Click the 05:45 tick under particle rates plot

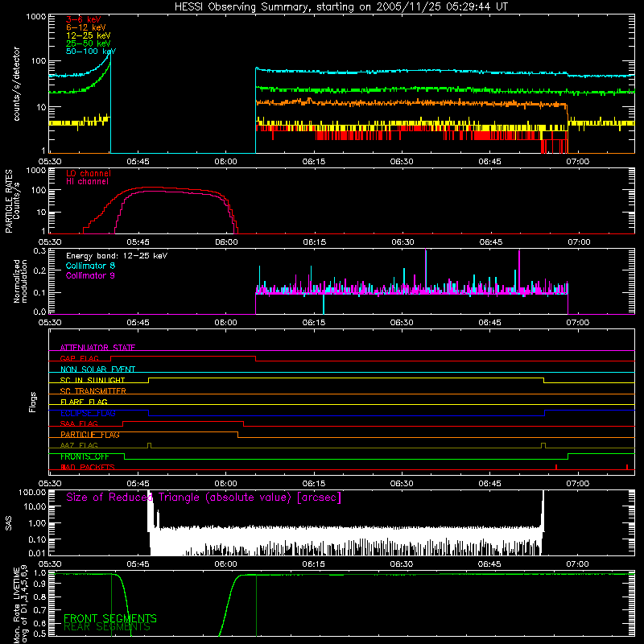pyautogui.click(x=138, y=242)
